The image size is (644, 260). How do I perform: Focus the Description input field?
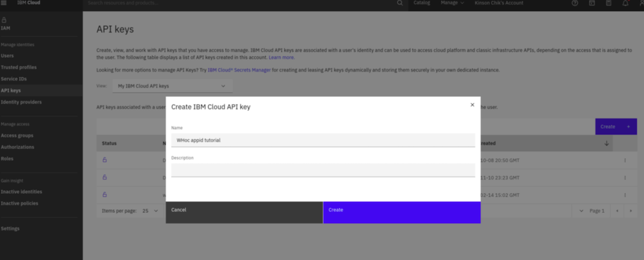pos(323,170)
